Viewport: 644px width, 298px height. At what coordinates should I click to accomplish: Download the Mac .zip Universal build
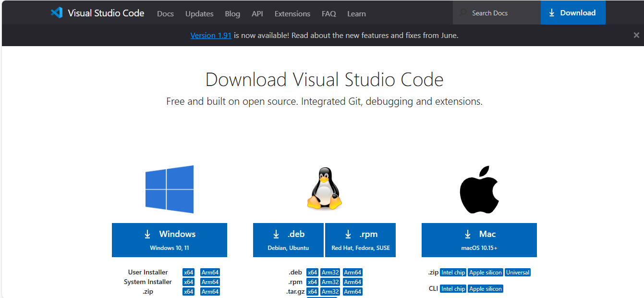click(518, 273)
